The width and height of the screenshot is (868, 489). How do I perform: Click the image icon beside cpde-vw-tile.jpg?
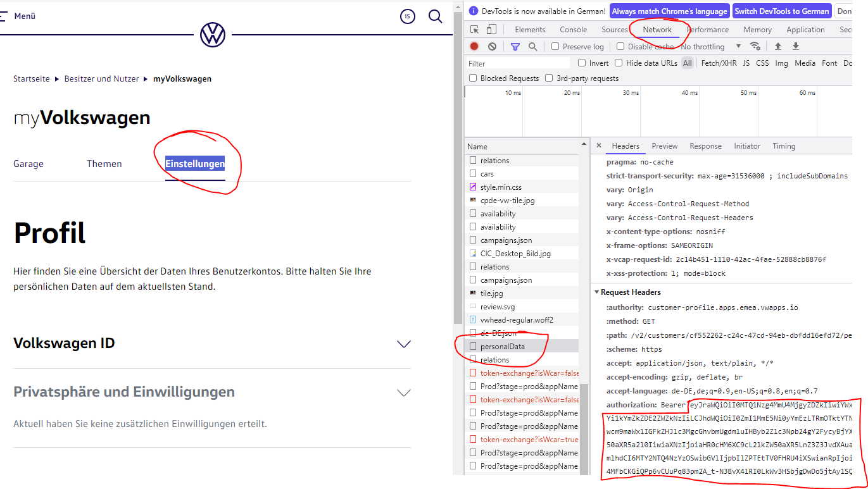[x=473, y=200]
